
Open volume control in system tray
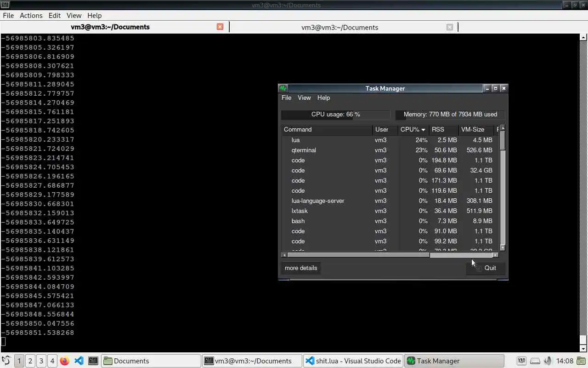click(x=548, y=361)
